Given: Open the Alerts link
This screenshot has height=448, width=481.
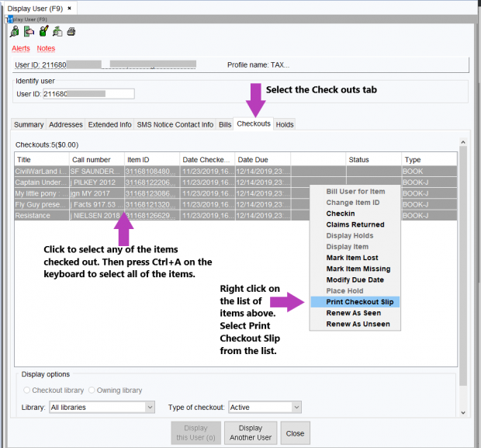Looking at the screenshot, I should [x=21, y=48].
